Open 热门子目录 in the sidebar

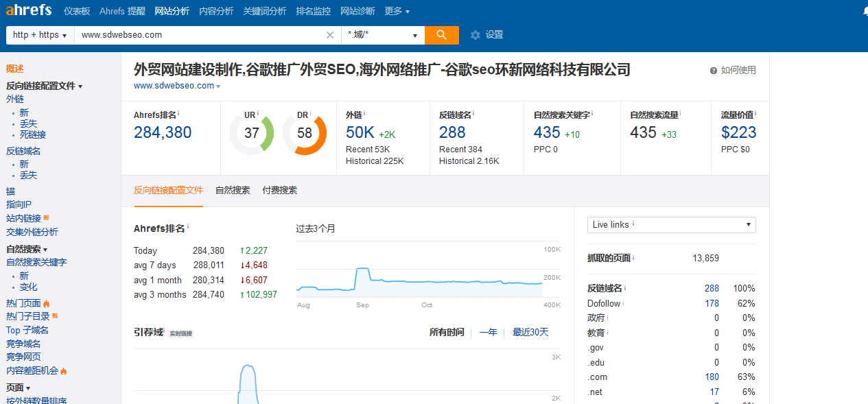coord(28,316)
